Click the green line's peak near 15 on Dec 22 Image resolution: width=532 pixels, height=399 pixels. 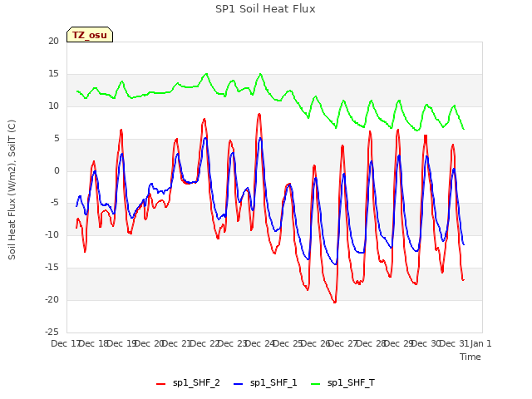tap(206, 74)
